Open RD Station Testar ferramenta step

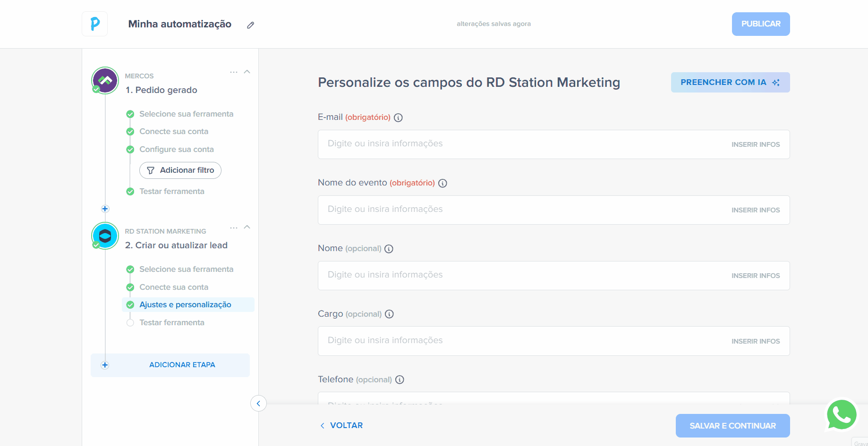pyautogui.click(x=171, y=322)
